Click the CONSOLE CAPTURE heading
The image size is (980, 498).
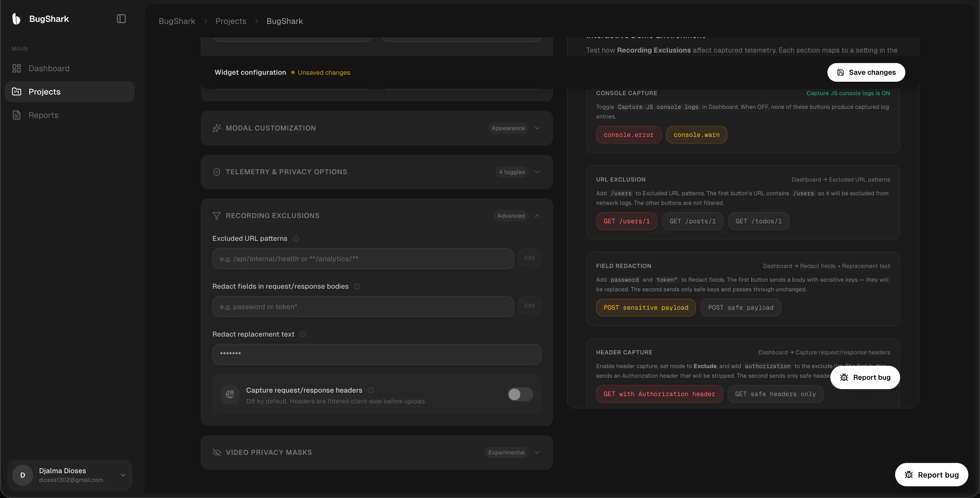click(626, 93)
